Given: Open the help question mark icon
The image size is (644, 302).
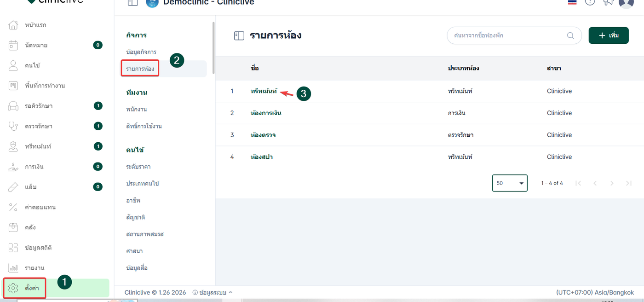Looking at the screenshot, I should click(x=590, y=2).
